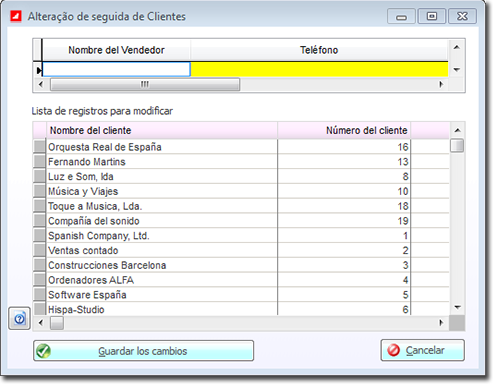Click the client list's horizontal scrollbar thumb
Image resolution: width=496 pixels, height=389 pixels.
pos(57,322)
